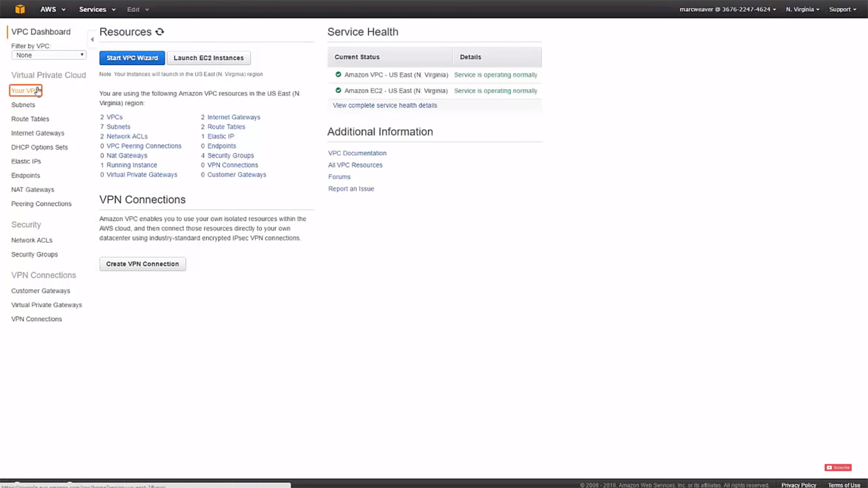Collapse the left navigation sidebar arrow

pos(92,39)
